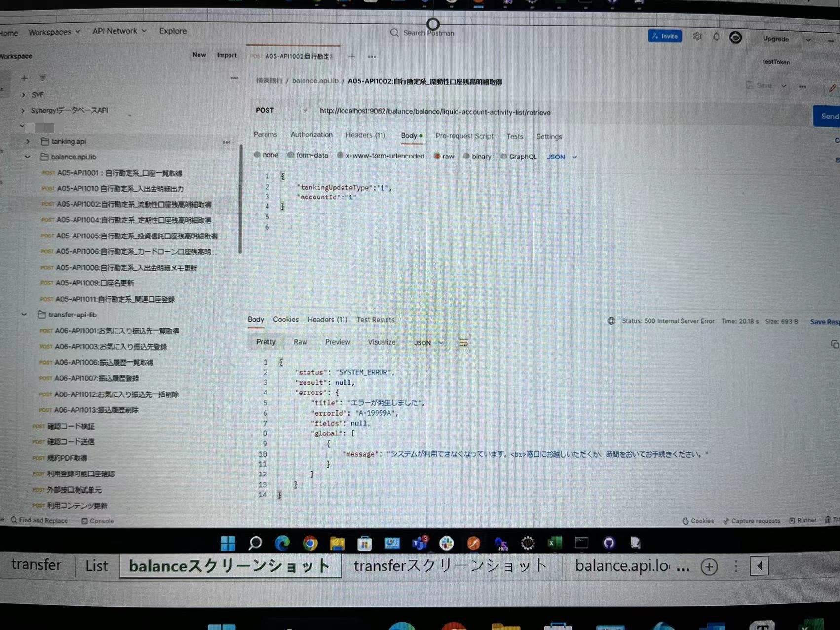
Task: Click the edit pencil icon at right
Action: 832,88
